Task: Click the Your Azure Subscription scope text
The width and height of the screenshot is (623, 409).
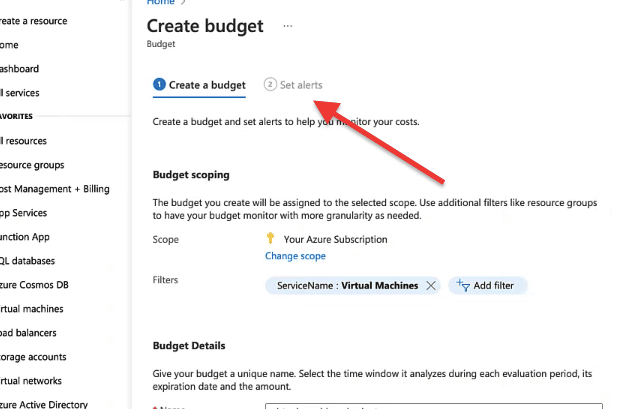Action: click(x=335, y=239)
